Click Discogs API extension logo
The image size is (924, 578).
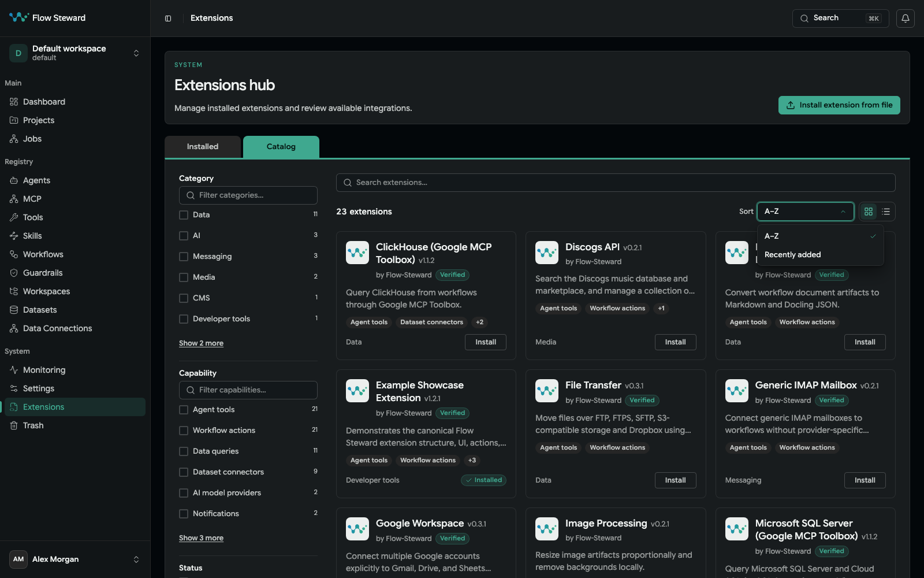(547, 253)
